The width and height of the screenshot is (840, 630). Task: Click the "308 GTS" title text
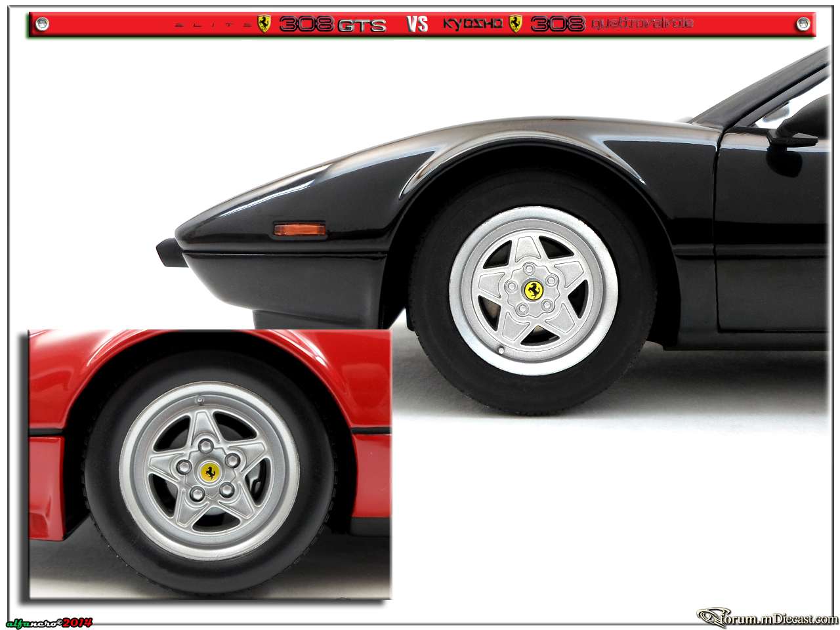pyautogui.click(x=333, y=24)
